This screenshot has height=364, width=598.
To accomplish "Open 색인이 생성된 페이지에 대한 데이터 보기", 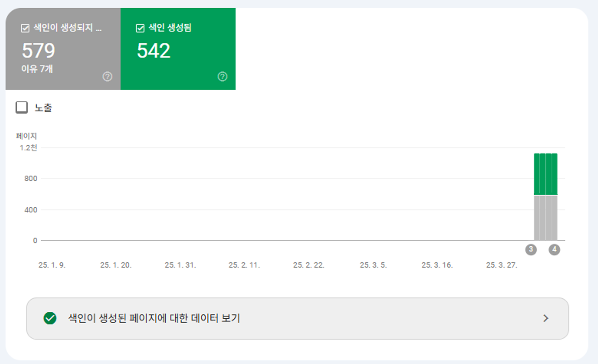I will [298, 318].
